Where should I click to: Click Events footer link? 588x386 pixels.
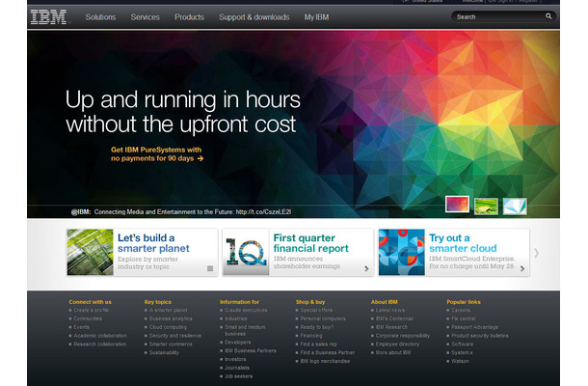pyautogui.click(x=81, y=327)
